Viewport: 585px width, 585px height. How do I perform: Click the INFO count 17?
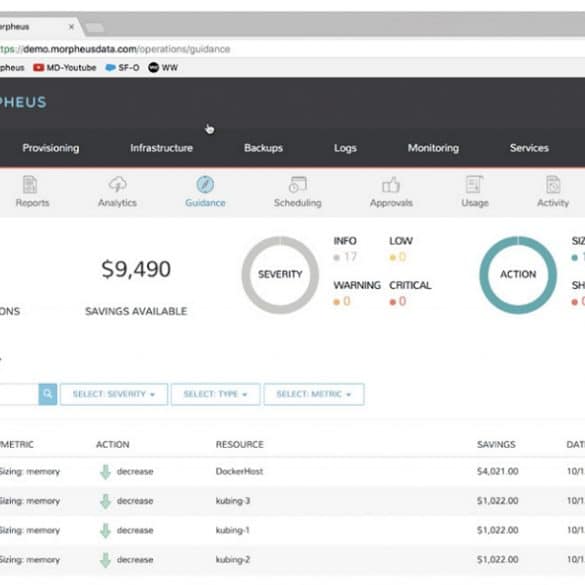(350, 257)
